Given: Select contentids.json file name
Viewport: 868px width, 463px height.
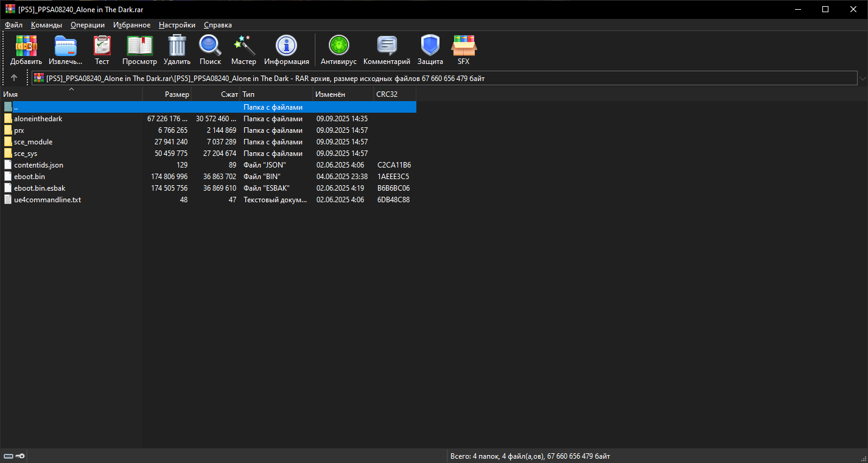Looking at the screenshot, I should click(38, 165).
